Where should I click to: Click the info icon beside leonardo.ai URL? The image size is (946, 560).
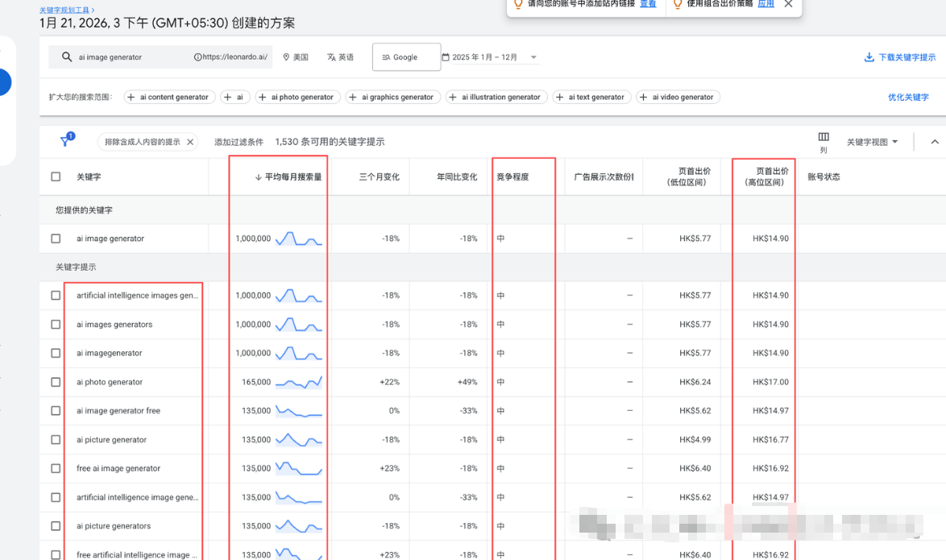point(197,57)
